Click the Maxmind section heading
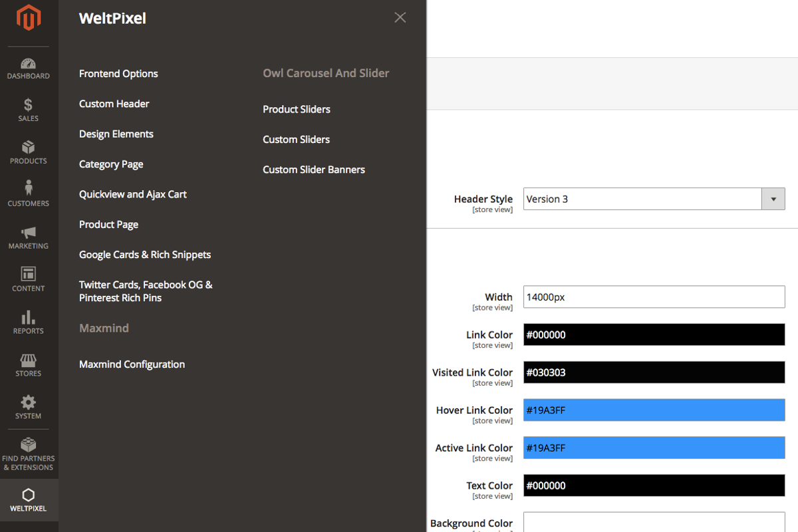 104,328
